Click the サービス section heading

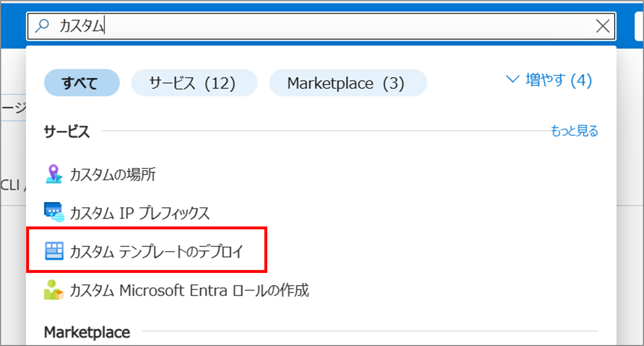(x=67, y=131)
